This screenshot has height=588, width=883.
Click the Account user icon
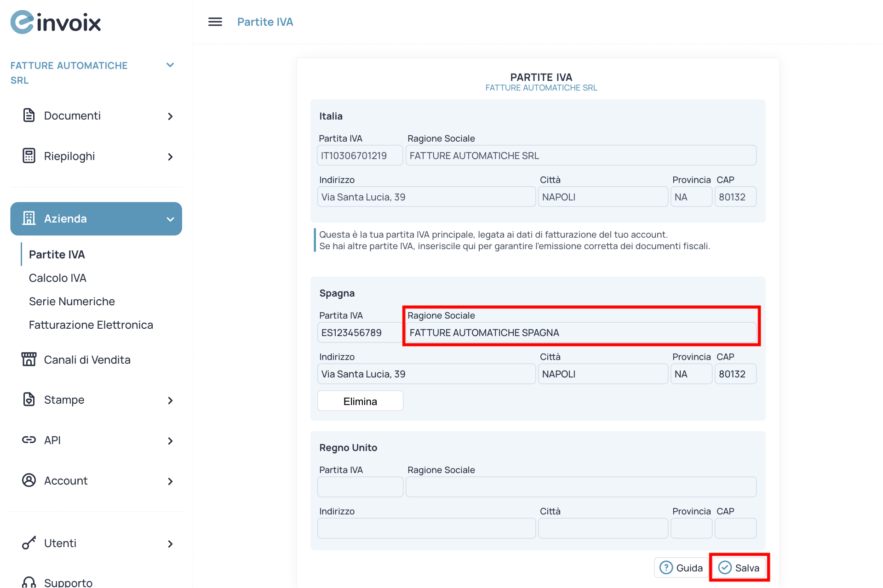pos(29,480)
